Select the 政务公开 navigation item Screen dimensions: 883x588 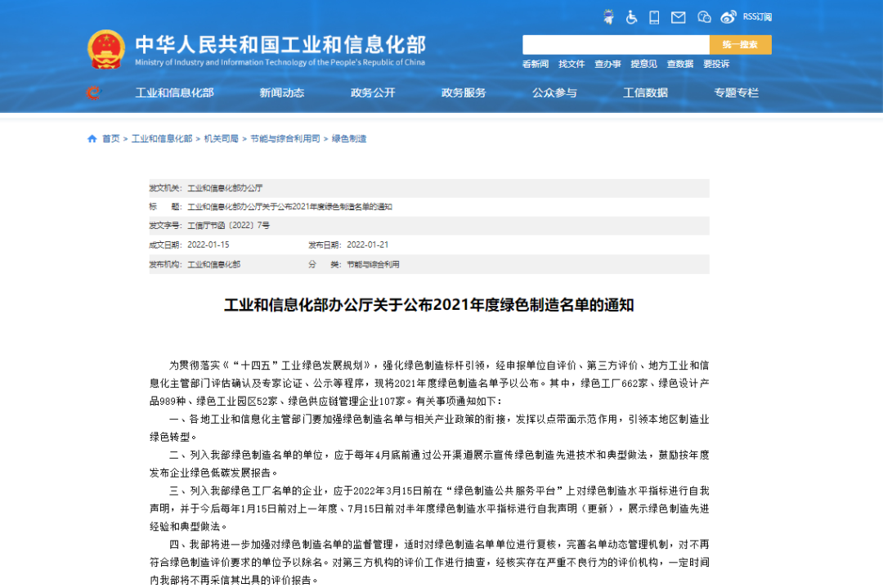point(373,93)
